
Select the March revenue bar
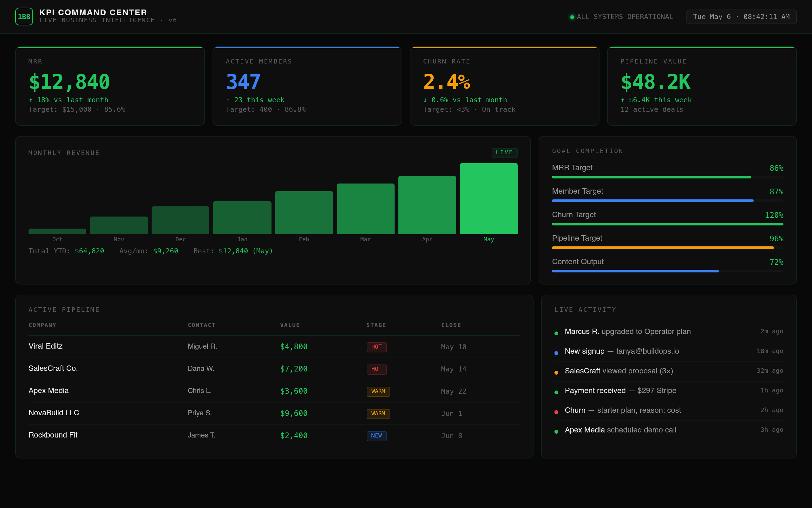(366, 209)
